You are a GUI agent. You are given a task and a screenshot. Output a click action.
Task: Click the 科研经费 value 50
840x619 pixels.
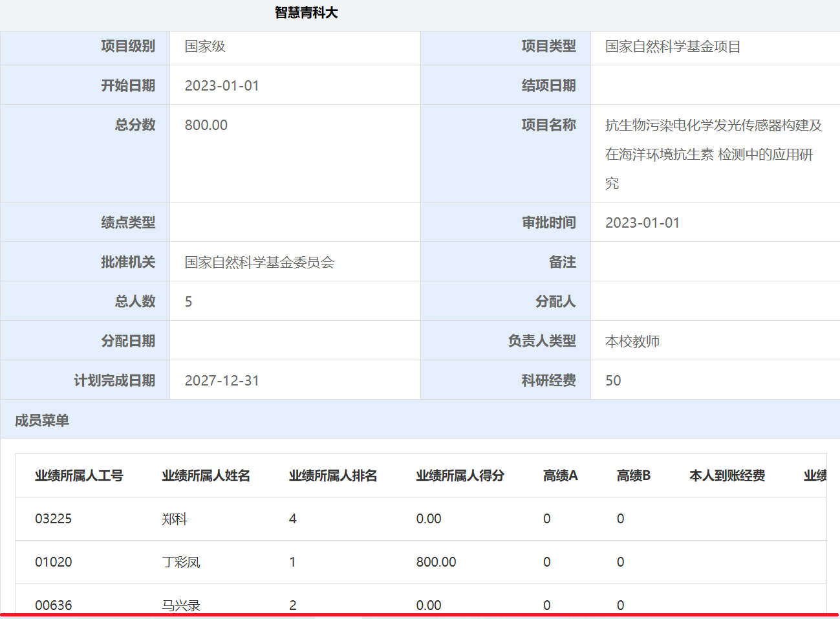613,381
